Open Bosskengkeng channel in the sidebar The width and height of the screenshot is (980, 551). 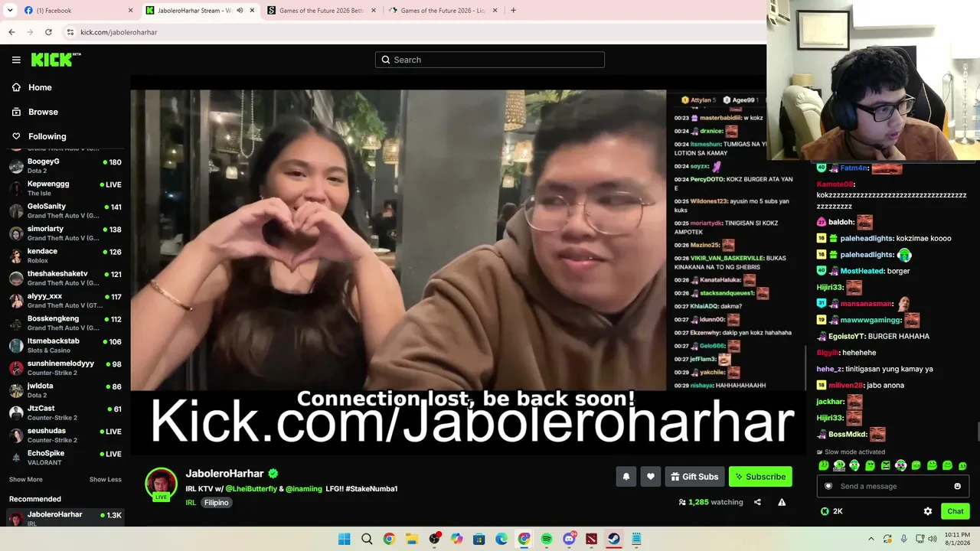(x=65, y=323)
